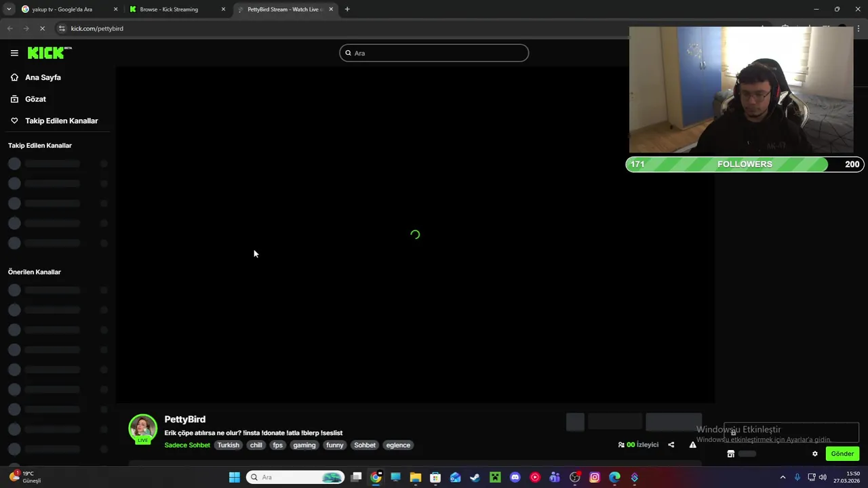Select the gaming tag

(x=304, y=445)
